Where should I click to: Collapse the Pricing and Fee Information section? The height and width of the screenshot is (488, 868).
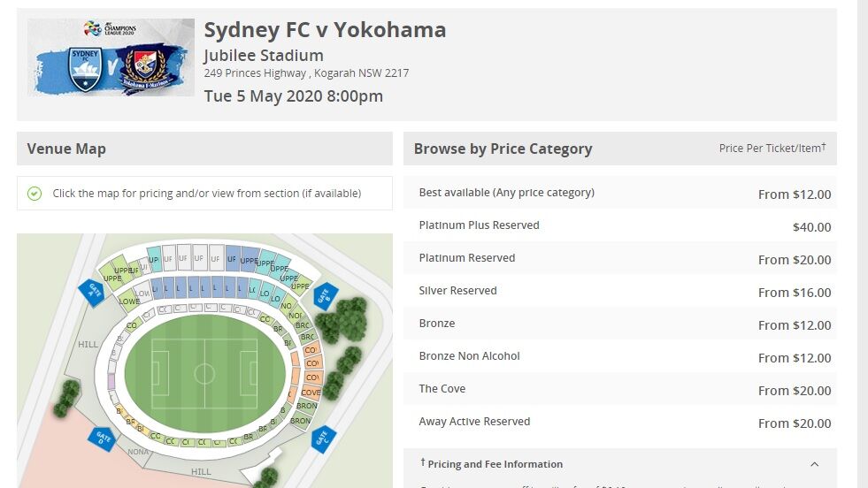click(x=814, y=464)
